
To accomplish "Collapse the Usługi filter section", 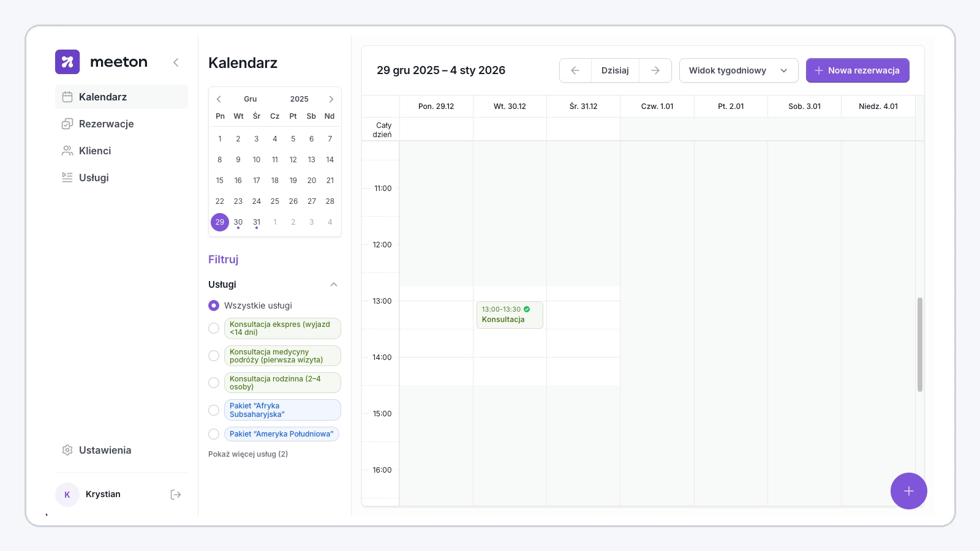I will coord(334,285).
